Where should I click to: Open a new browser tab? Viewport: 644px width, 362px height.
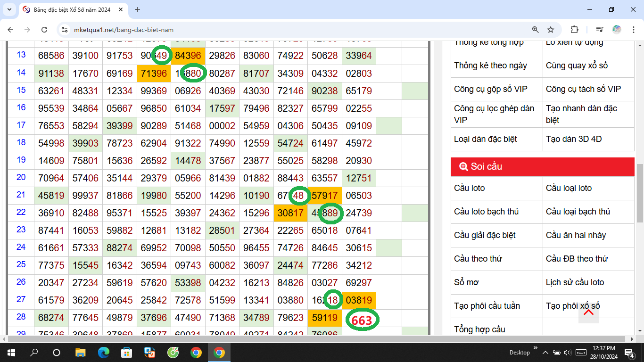click(138, 9)
